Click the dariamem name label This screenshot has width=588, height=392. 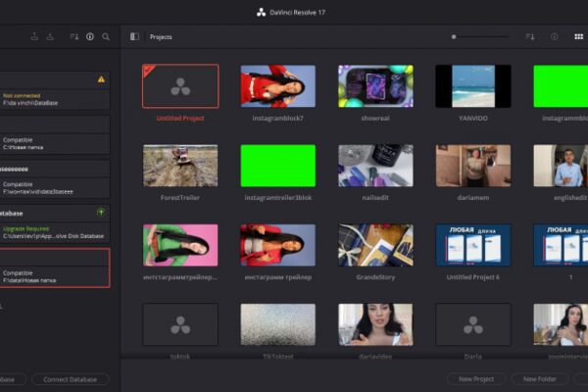473,198
